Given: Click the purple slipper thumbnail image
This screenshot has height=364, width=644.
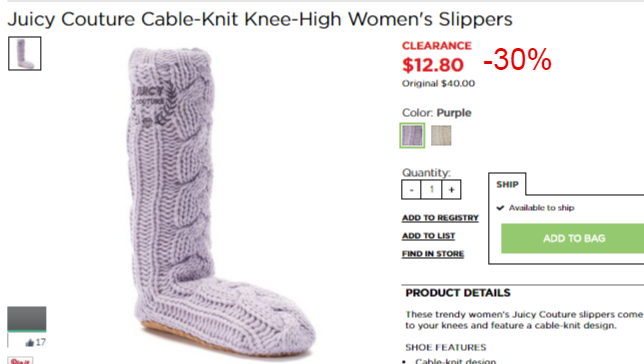Looking at the screenshot, I should click(25, 53).
